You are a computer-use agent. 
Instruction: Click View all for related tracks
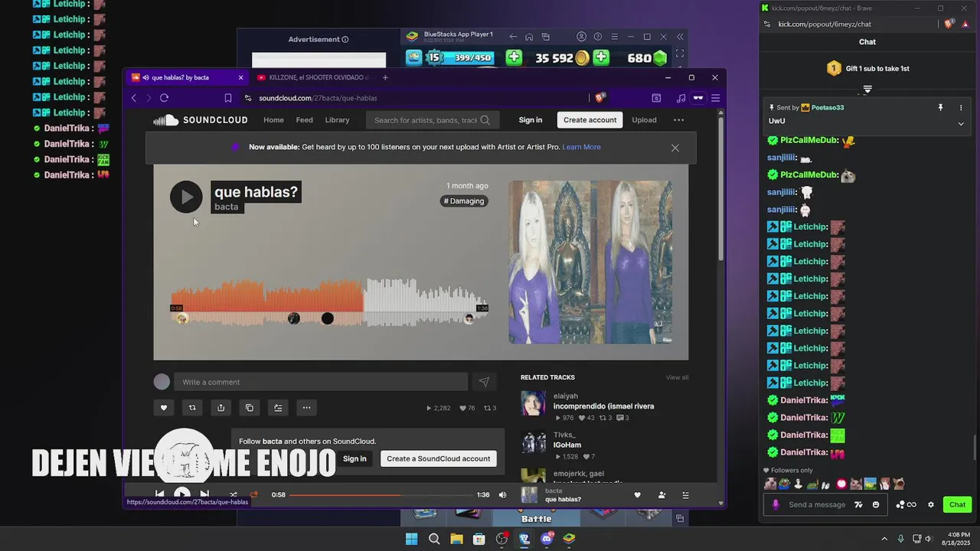(677, 377)
